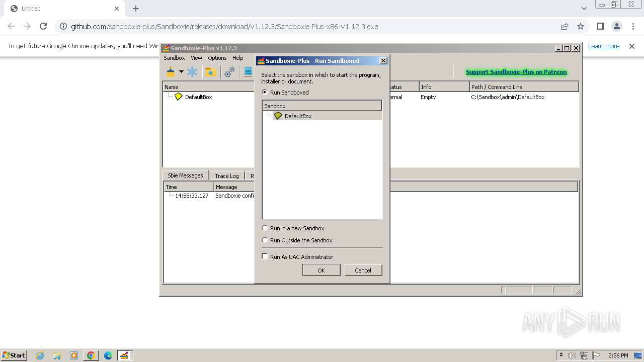Click the Cancel button in dialog
The height and width of the screenshot is (362, 644).
[363, 270]
